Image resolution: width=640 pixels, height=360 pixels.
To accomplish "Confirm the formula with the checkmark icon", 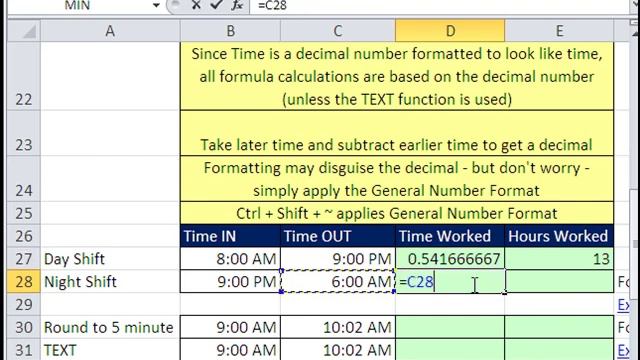I will 216,5.
